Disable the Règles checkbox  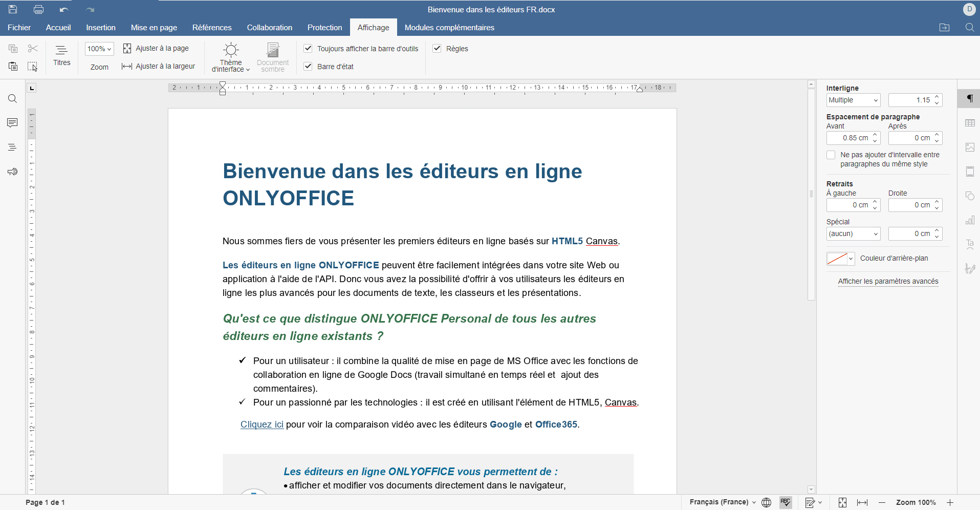coord(437,49)
